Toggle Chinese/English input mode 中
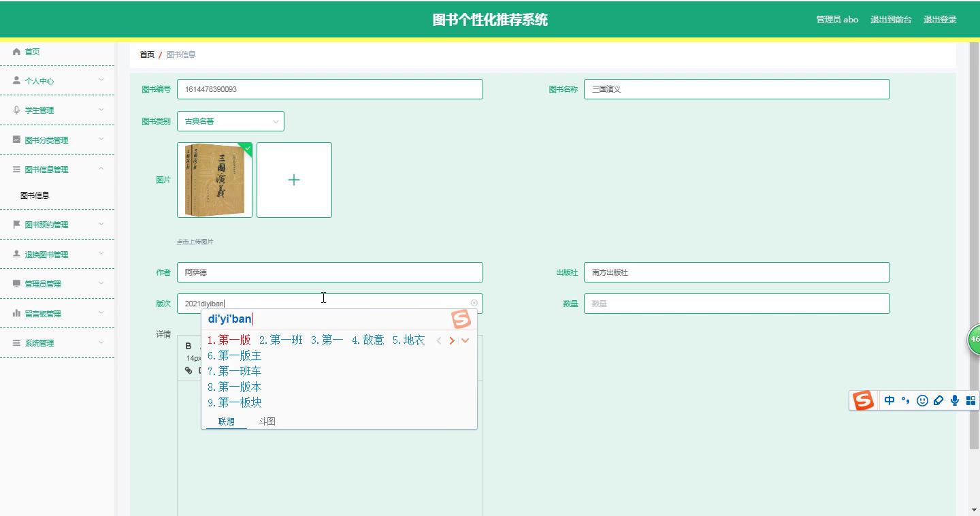The image size is (980, 516). tap(889, 400)
